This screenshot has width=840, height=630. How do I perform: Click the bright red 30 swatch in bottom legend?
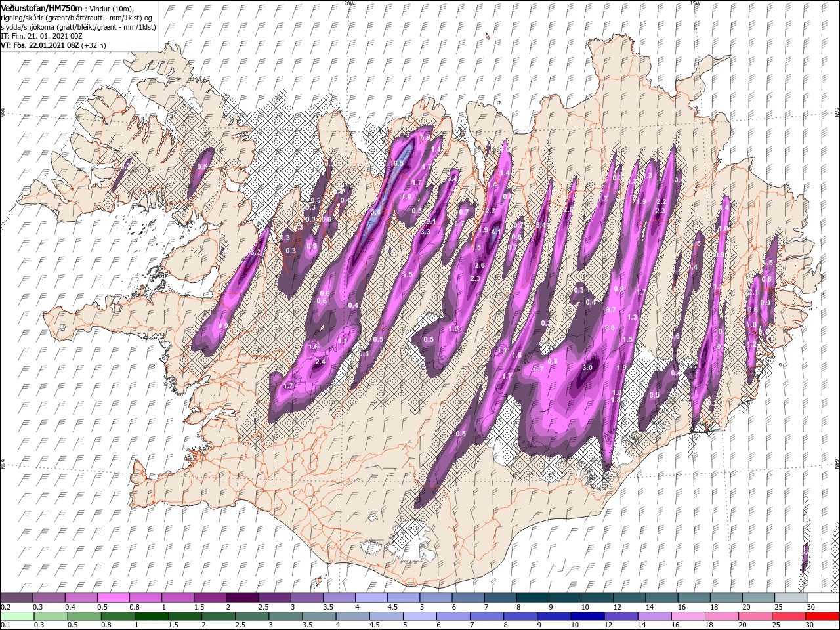[823, 616]
